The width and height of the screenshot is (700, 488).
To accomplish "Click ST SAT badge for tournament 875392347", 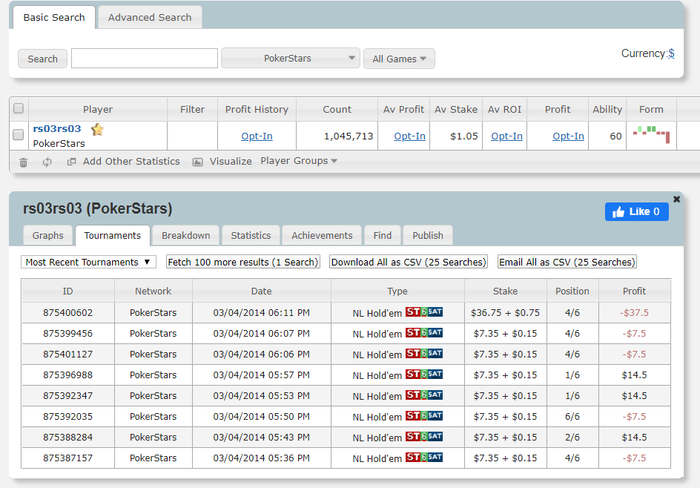I will click(x=424, y=395).
